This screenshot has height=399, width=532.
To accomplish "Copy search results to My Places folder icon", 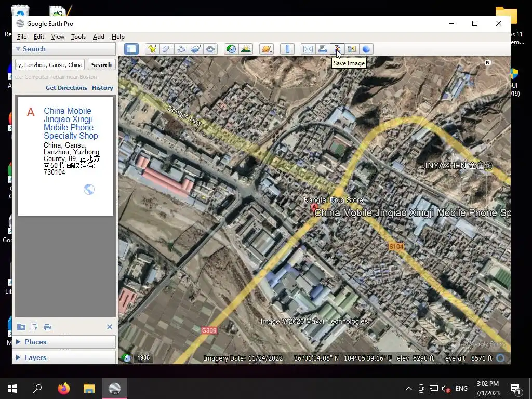I will [21, 327].
